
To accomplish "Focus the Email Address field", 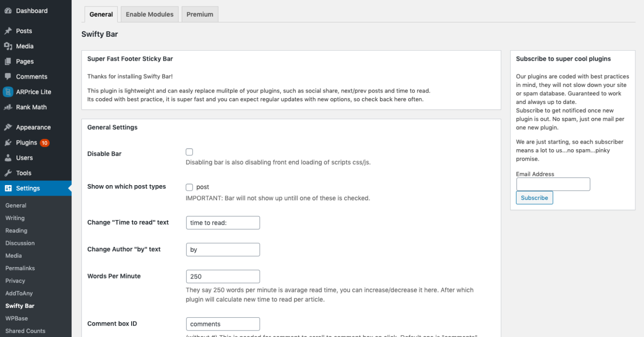I will [553, 184].
